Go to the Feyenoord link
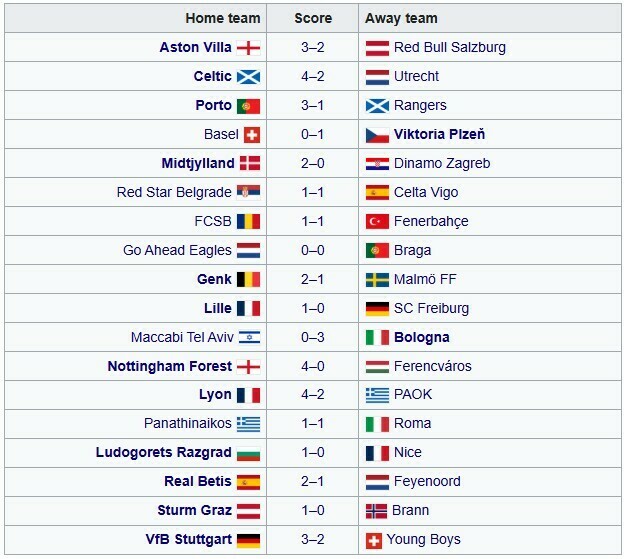The image size is (625, 559). (429, 483)
